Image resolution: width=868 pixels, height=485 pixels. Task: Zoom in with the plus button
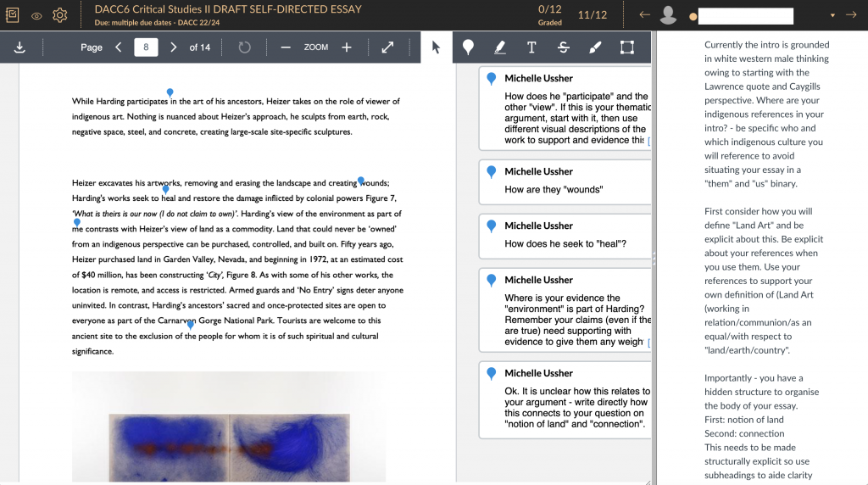coord(347,47)
